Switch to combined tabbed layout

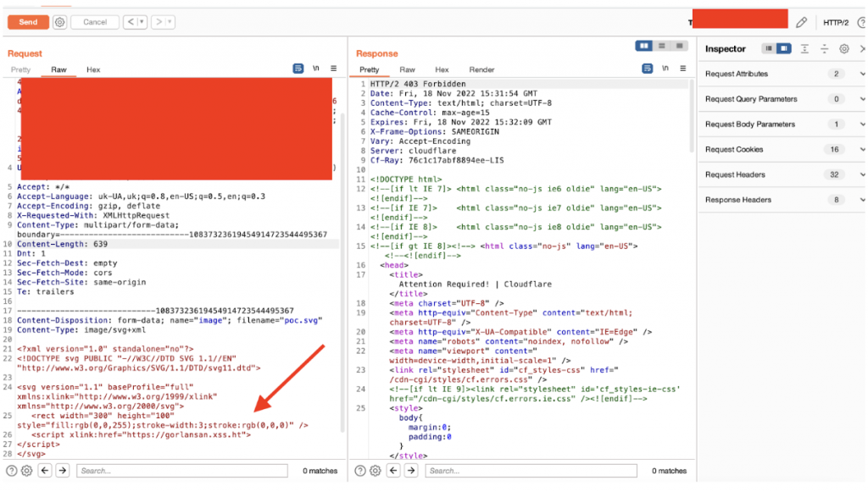tap(679, 46)
